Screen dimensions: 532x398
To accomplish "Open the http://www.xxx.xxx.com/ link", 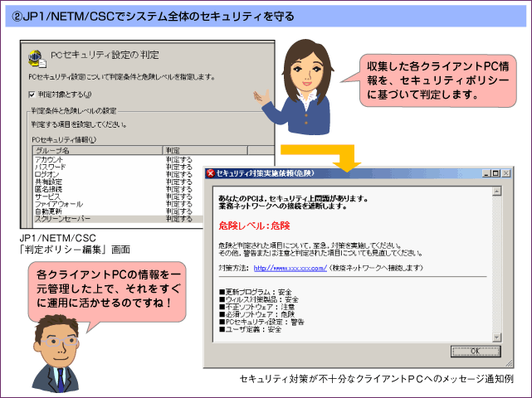I will coord(290,268).
